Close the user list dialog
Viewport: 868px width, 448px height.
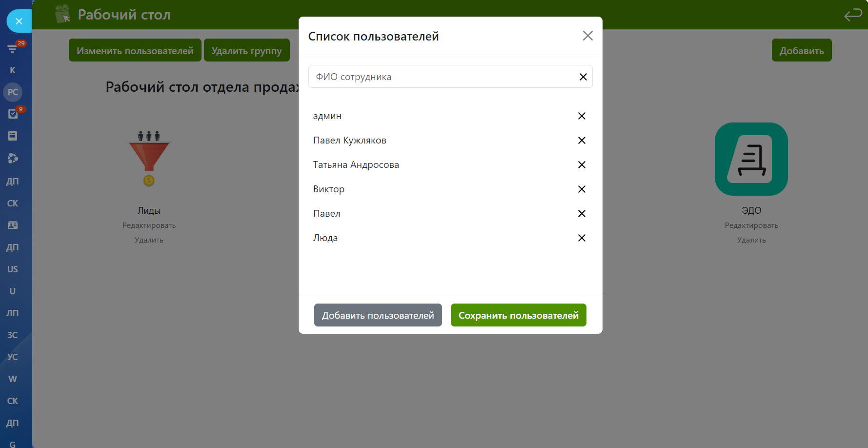[587, 36]
